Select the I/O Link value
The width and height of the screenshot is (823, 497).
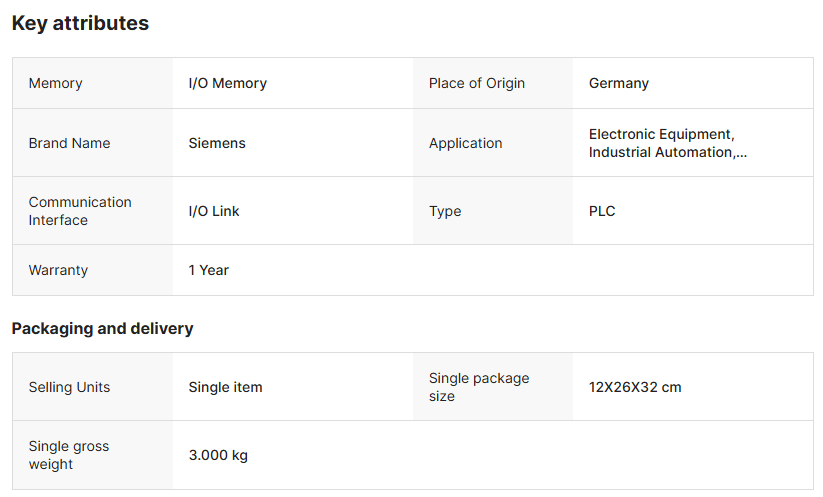point(213,211)
